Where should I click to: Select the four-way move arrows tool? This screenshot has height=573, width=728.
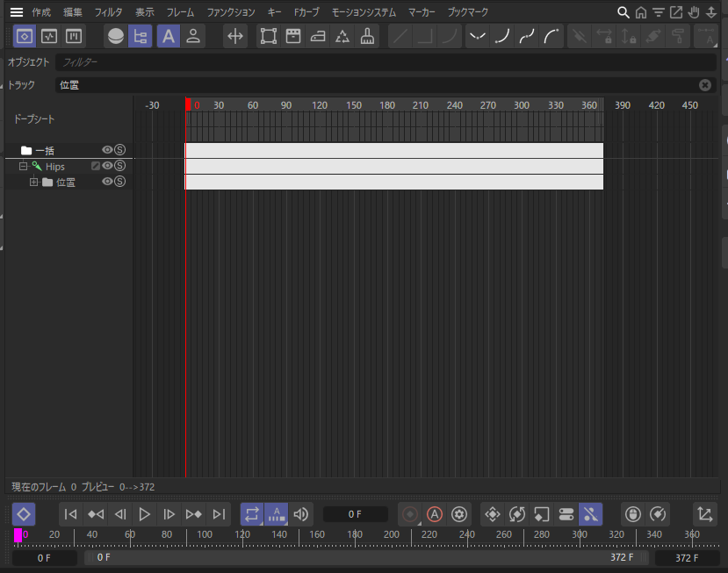tap(235, 36)
